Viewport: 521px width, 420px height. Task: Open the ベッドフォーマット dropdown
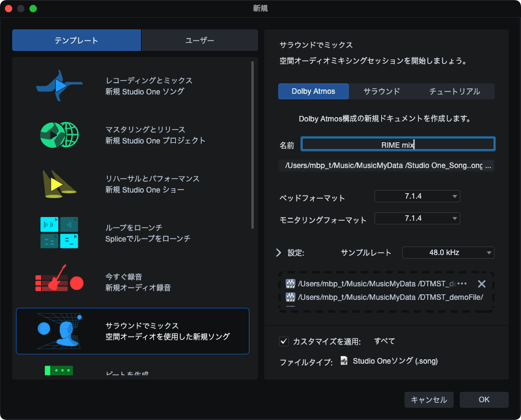(x=417, y=196)
